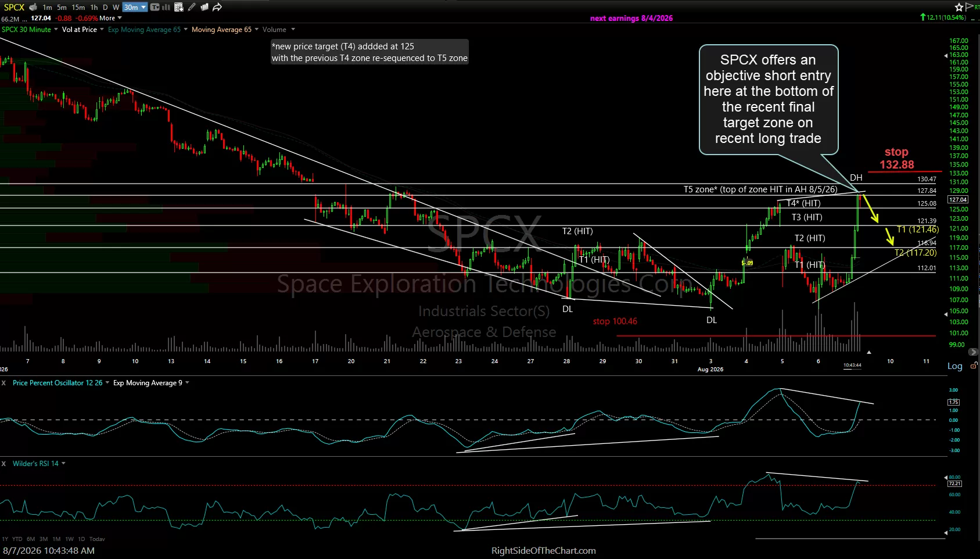This screenshot has height=559, width=980.
Task: Click the 1.75 oscillator value label
Action: [953, 402]
